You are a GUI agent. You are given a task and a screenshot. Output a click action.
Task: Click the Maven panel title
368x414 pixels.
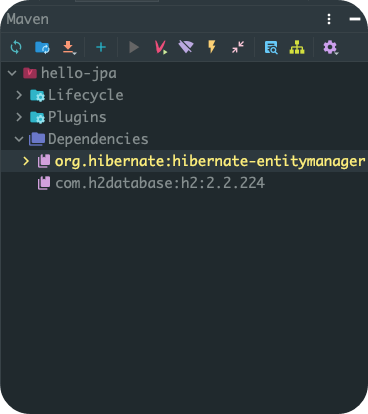pos(28,19)
